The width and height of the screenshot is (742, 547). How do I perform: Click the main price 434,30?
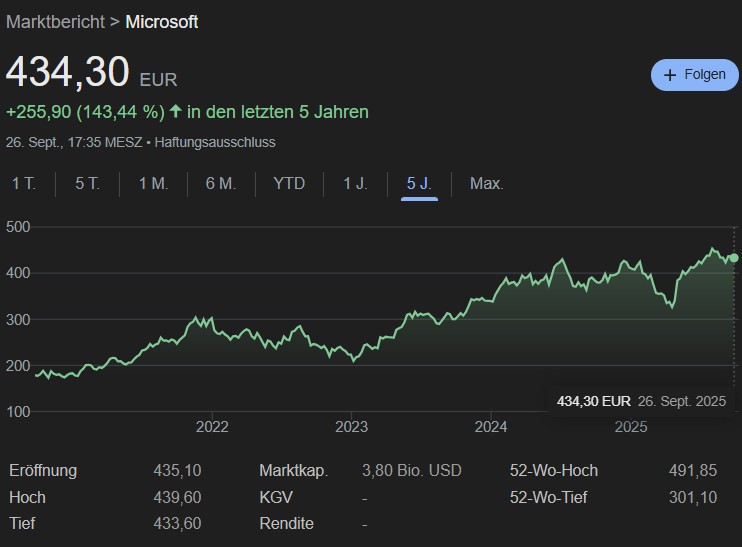[x=68, y=72]
